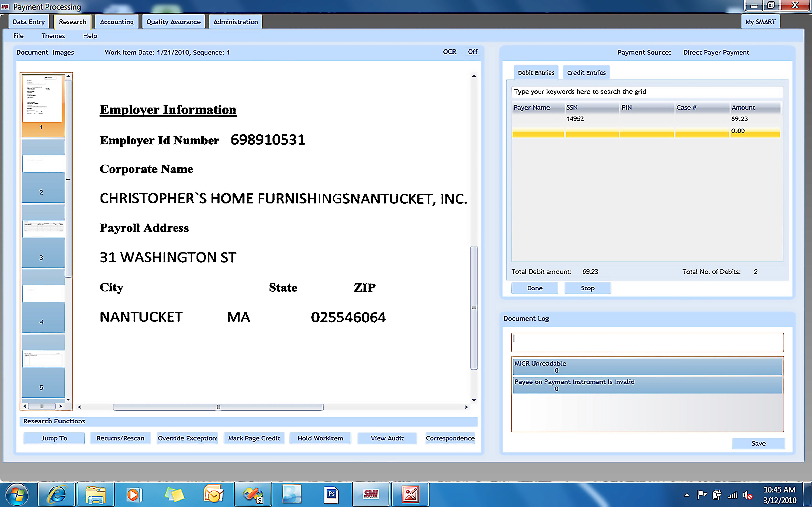
Task: Open the Accounting module tab
Action: (x=117, y=22)
